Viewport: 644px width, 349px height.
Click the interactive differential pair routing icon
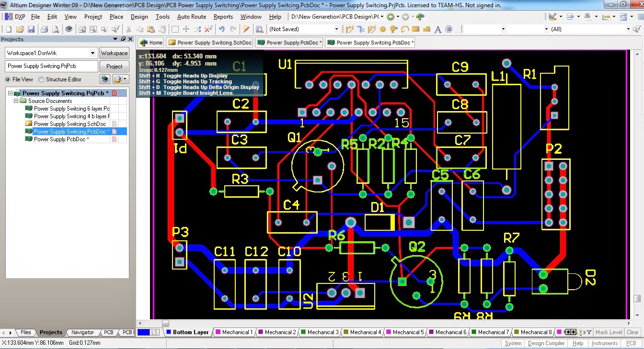tap(372, 29)
